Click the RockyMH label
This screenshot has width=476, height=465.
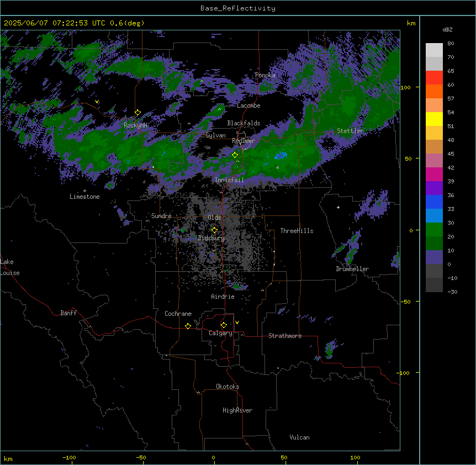point(135,125)
